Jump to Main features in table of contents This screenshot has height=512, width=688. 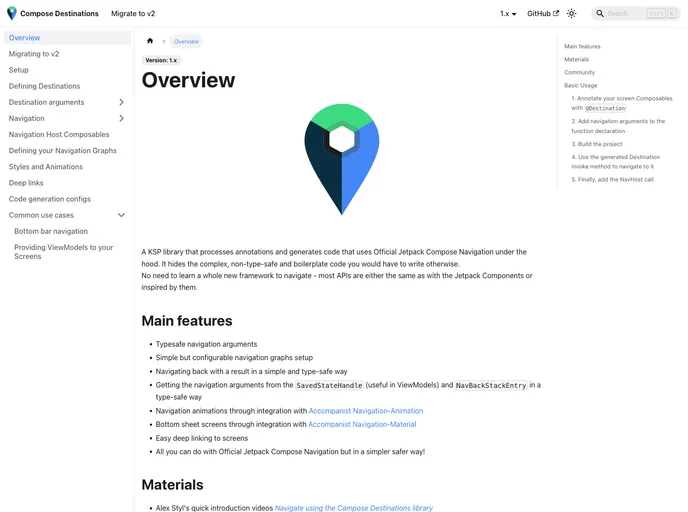582,46
